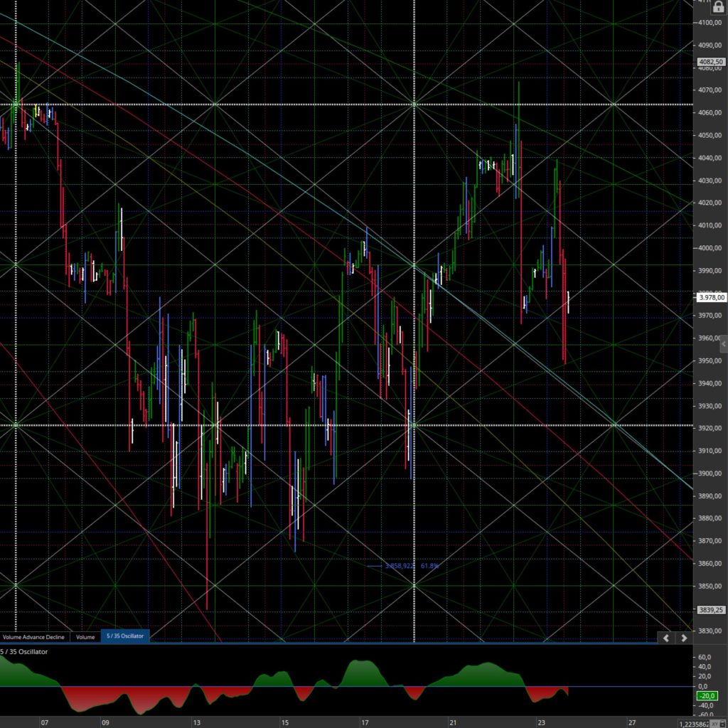
Task: Click date label 21 on time axis
Action: (453, 722)
